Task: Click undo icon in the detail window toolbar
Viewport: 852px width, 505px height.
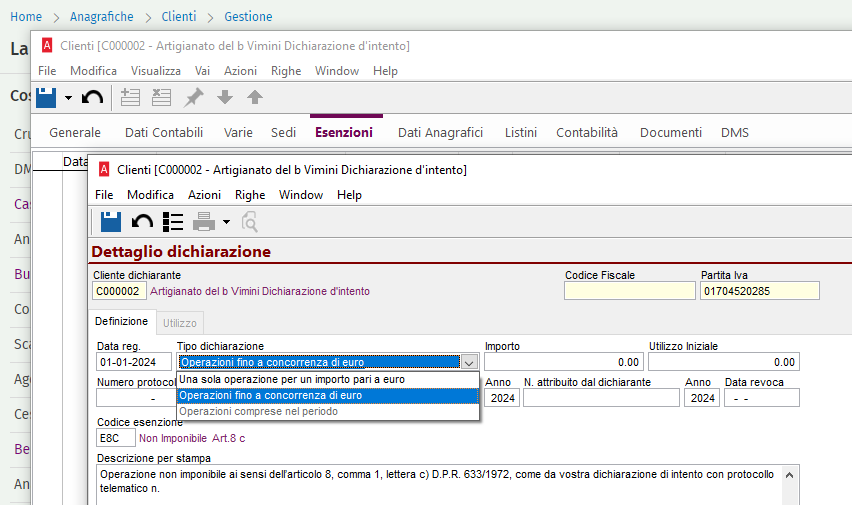Action: point(142,222)
